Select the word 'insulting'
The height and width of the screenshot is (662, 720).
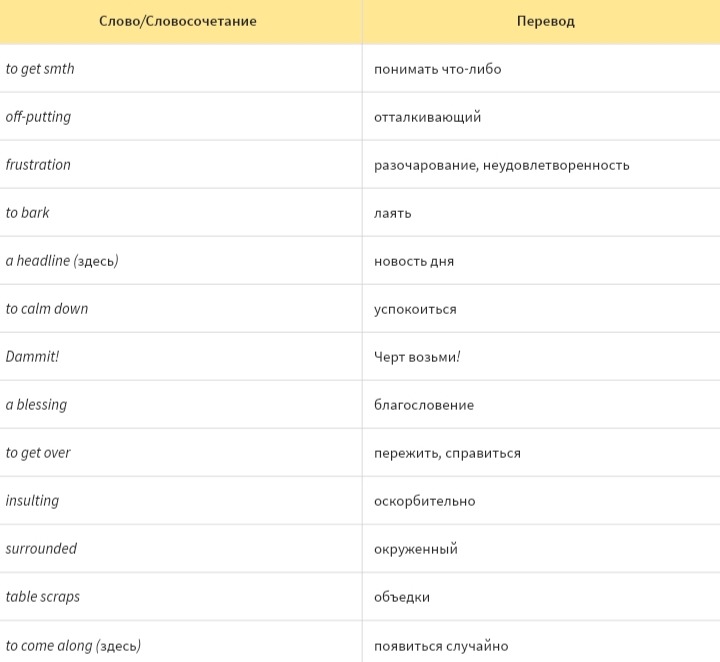32,501
